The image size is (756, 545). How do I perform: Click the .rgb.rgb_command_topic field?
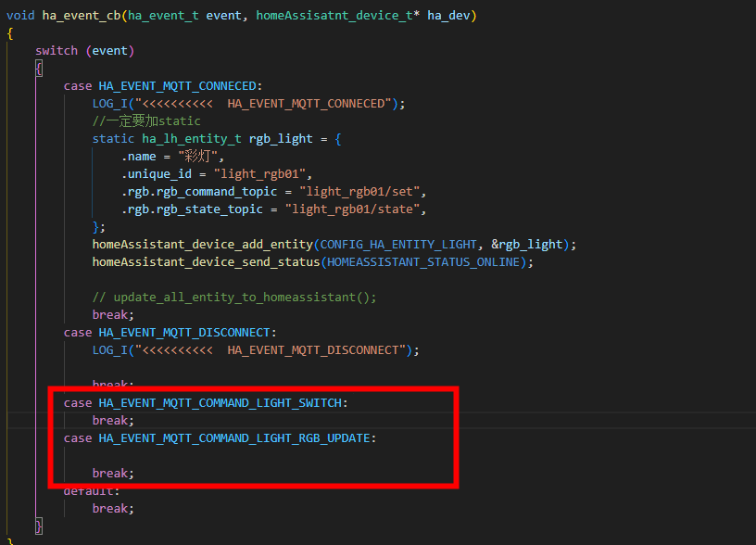(x=199, y=192)
